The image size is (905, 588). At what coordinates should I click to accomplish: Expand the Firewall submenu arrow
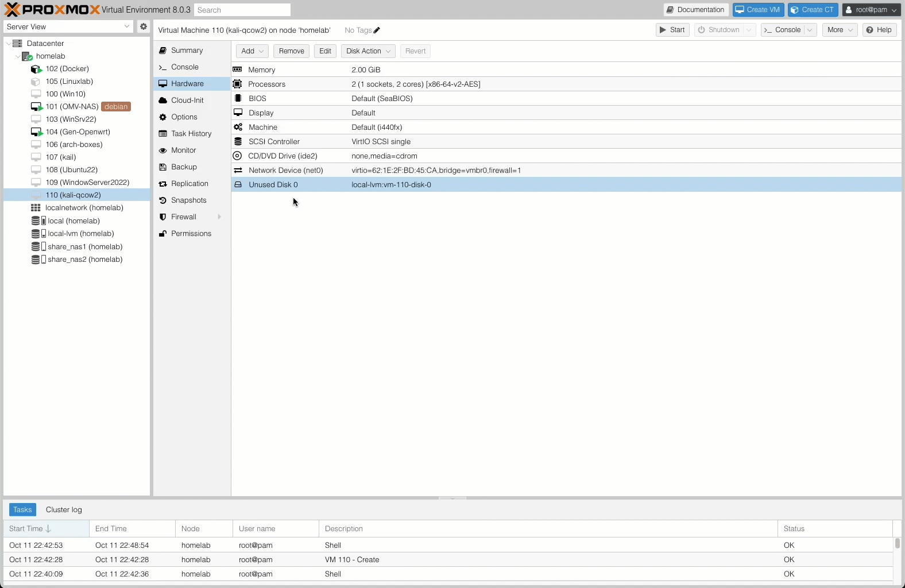[x=219, y=217]
